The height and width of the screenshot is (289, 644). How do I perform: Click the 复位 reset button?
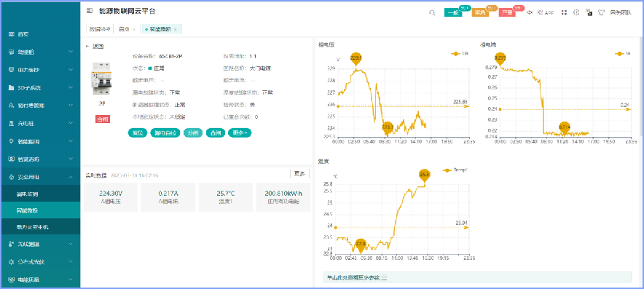tap(138, 133)
